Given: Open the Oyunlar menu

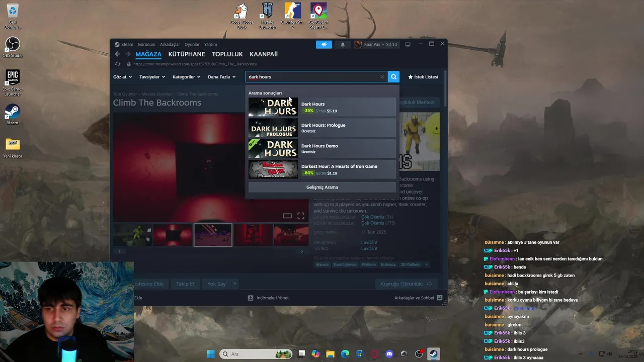Looking at the screenshot, I should [x=192, y=44].
